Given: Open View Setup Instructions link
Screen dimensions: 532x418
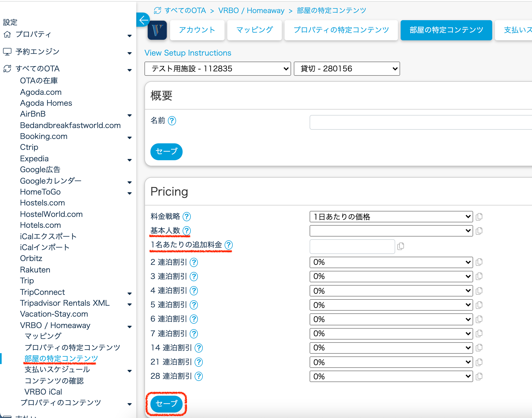Looking at the screenshot, I should [188, 53].
